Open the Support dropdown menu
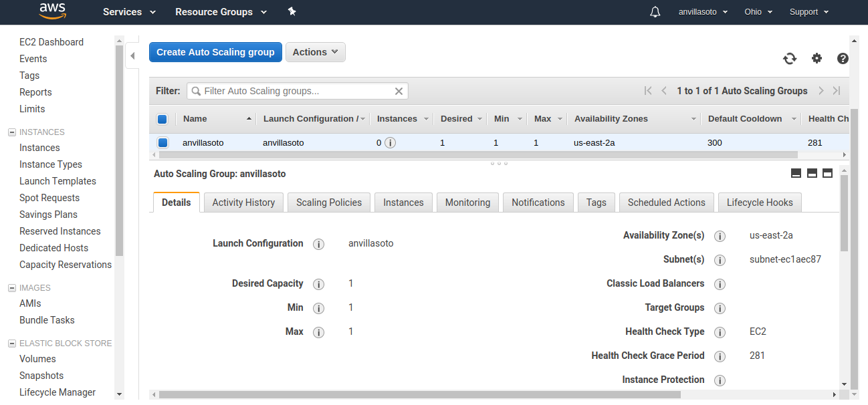The image size is (868, 405). click(x=809, y=12)
